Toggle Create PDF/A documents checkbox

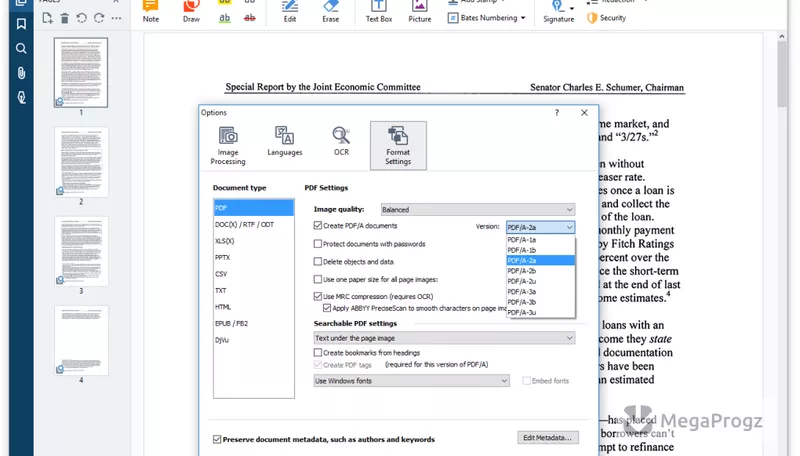coord(318,225)
